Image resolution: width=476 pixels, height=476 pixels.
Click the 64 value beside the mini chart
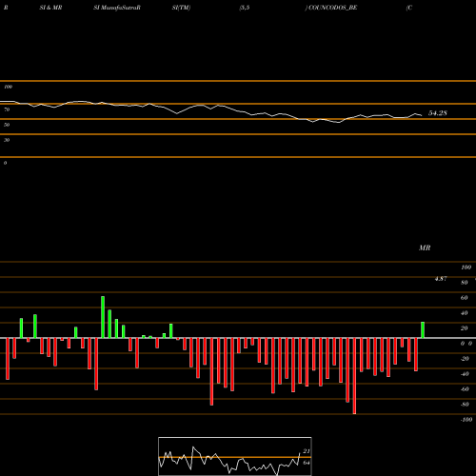[307, 463]
